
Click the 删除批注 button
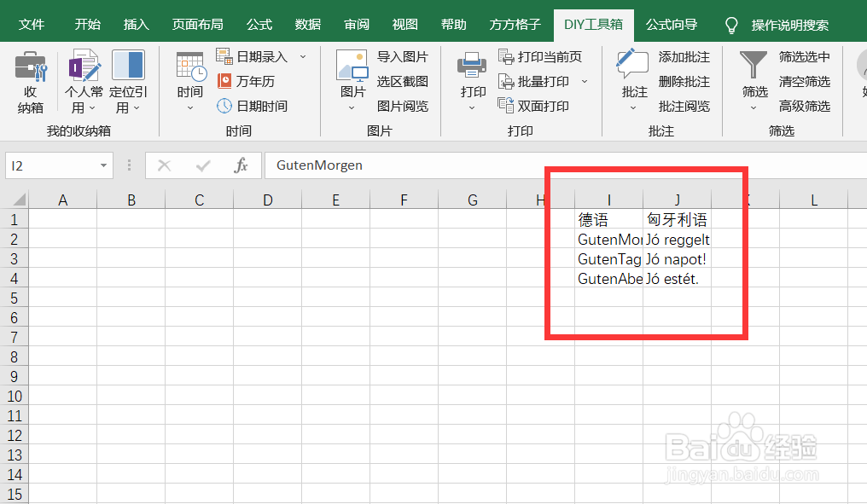pyautogui.click(x=684, y=82)
